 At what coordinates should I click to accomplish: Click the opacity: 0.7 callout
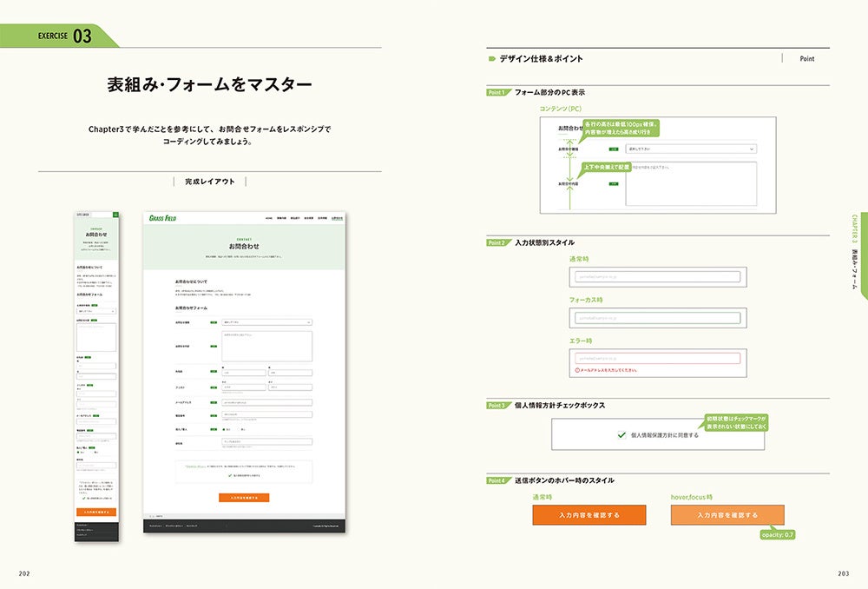click(x=777, y=534)
